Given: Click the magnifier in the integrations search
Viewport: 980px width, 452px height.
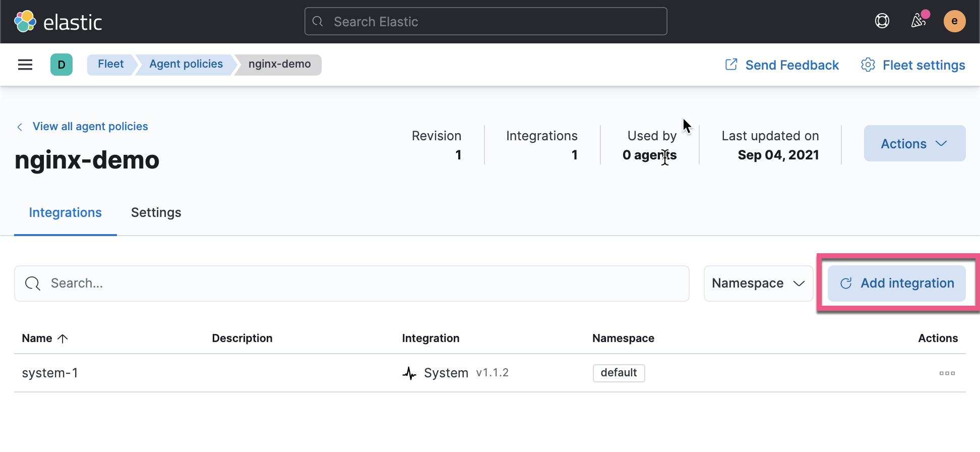Looking at the screenshot, I should pyautogui.click(x=33, y=284).
